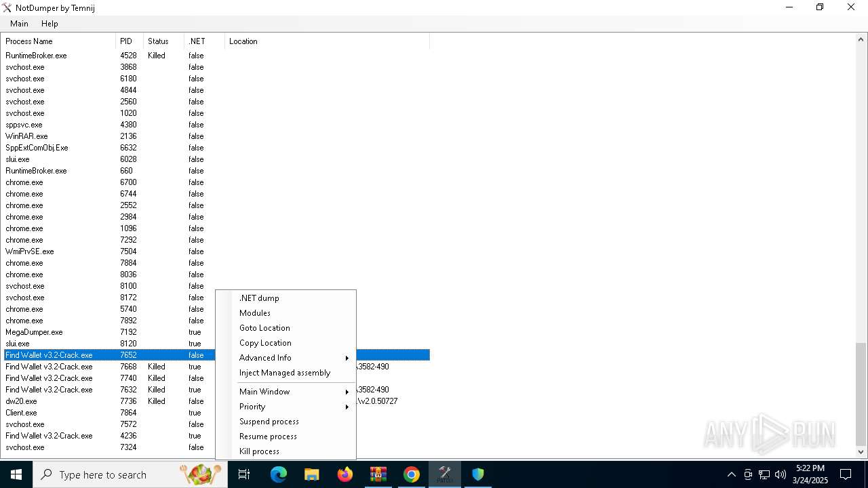Select slui.exe with PID 8120
Image resolution: width=868 pixels, height=488 pixels.
click(216, 344)
